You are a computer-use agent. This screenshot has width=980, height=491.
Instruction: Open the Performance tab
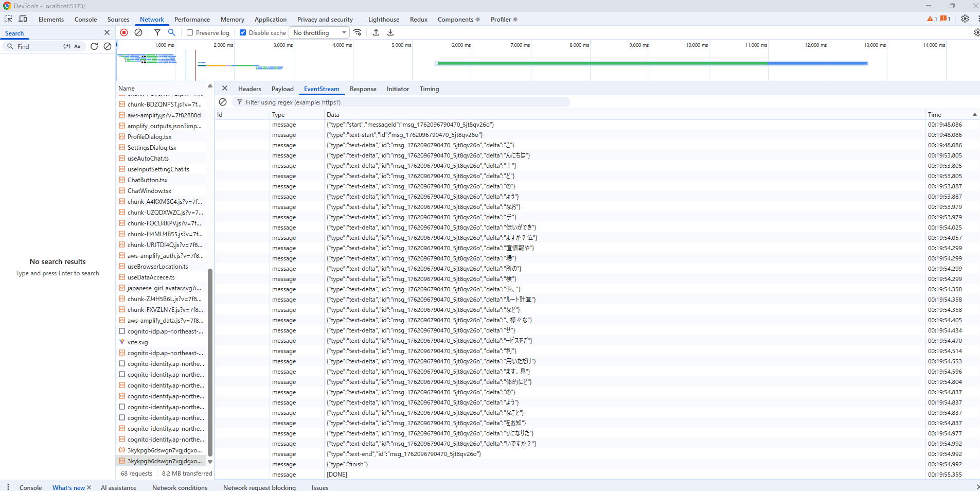pyautogui.click(x=192, y=20)
